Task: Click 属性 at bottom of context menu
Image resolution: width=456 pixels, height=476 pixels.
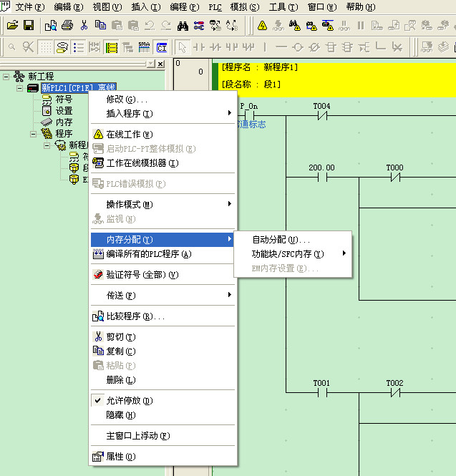Action: coord(120,457)
